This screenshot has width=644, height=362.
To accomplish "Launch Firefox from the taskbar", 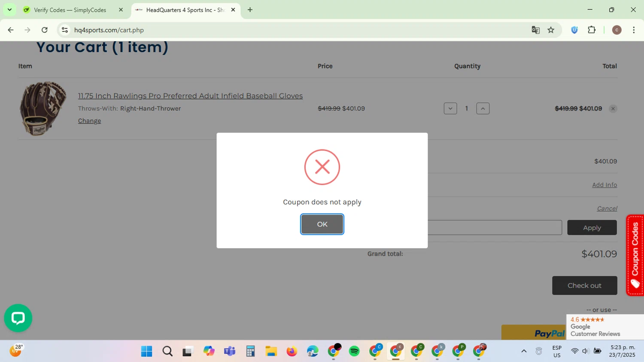I will [x=292, y=351].
